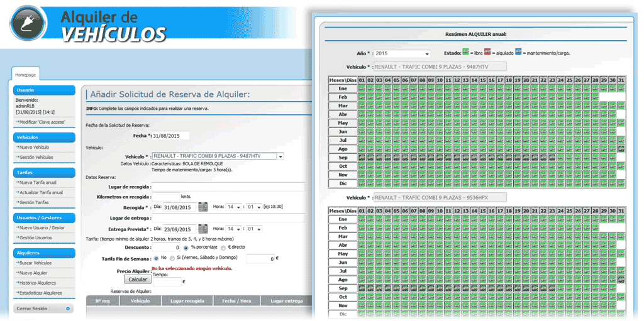The width and height of the screenshot is (644, 321).
Task: Click Ago day 31 maintenance cell for 9536HPX
Action: coord(621,280)
